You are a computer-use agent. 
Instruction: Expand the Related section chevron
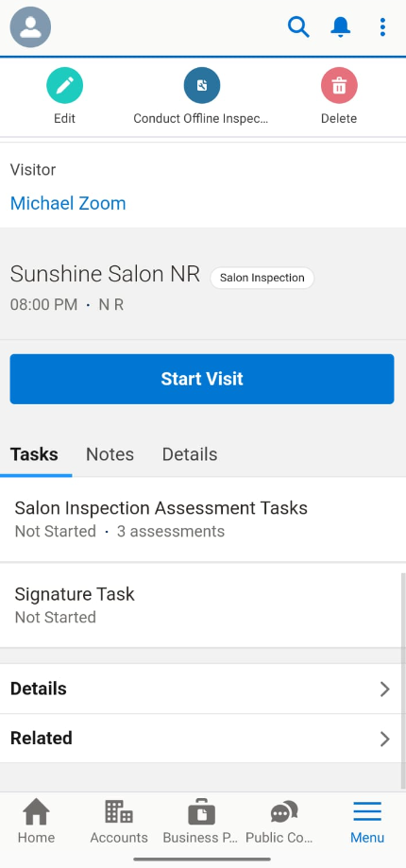(384, 739)
